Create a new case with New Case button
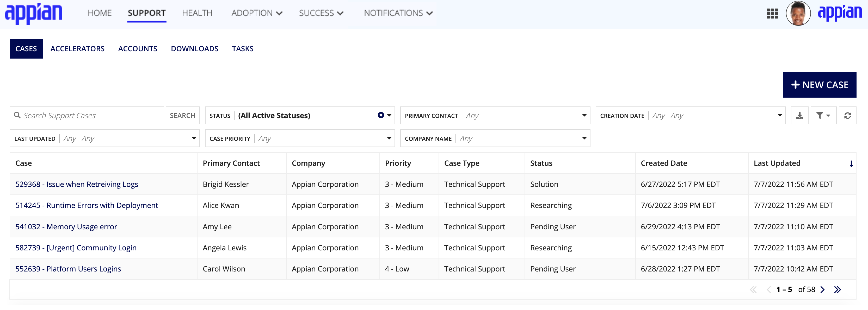This screenshot has height=310, width=868. coord(820,85)
